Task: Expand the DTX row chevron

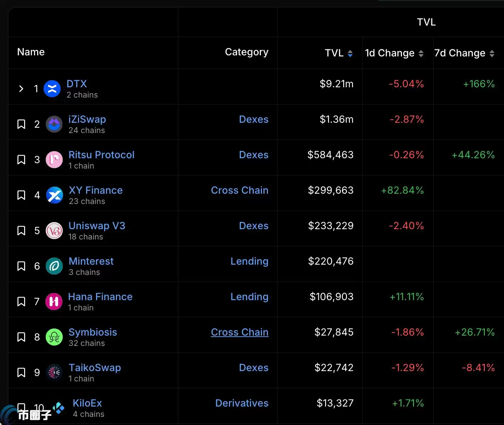Action: tap(21, 89)
